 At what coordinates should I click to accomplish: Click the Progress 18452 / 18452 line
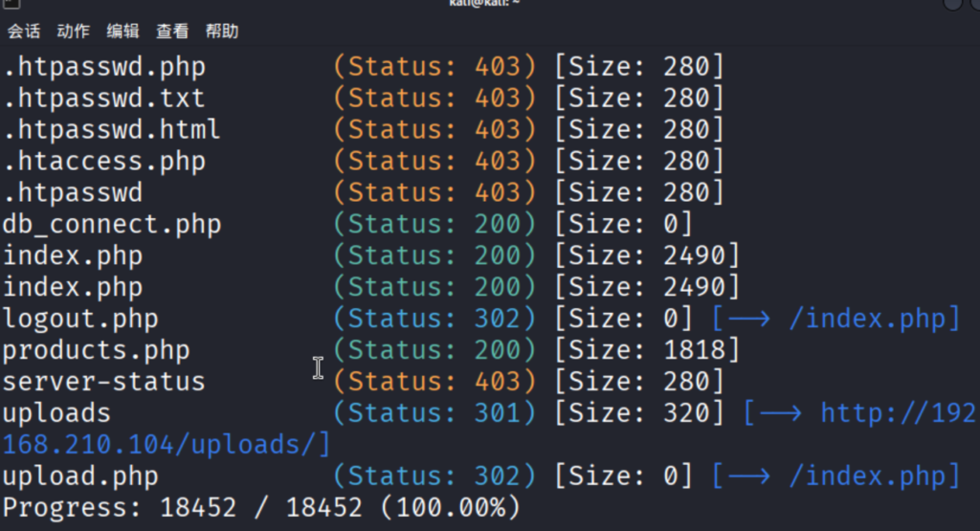261,506
